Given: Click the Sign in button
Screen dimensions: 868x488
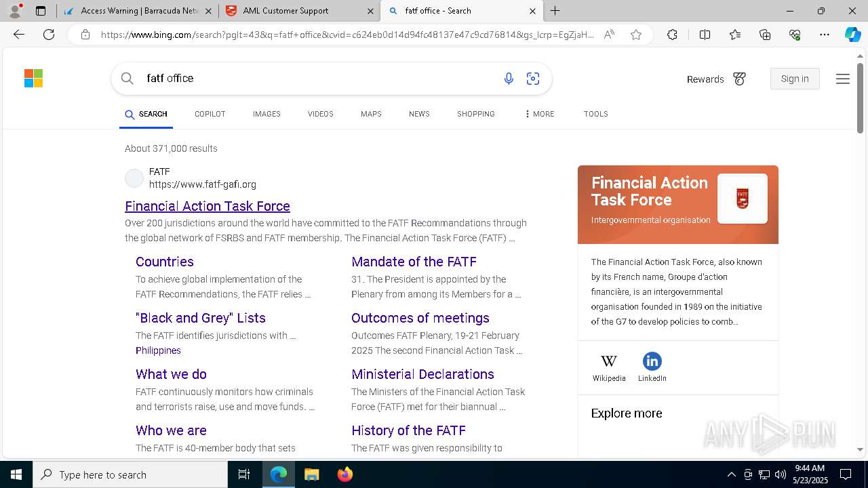Looking at the screenshot, I should point(795,79).
